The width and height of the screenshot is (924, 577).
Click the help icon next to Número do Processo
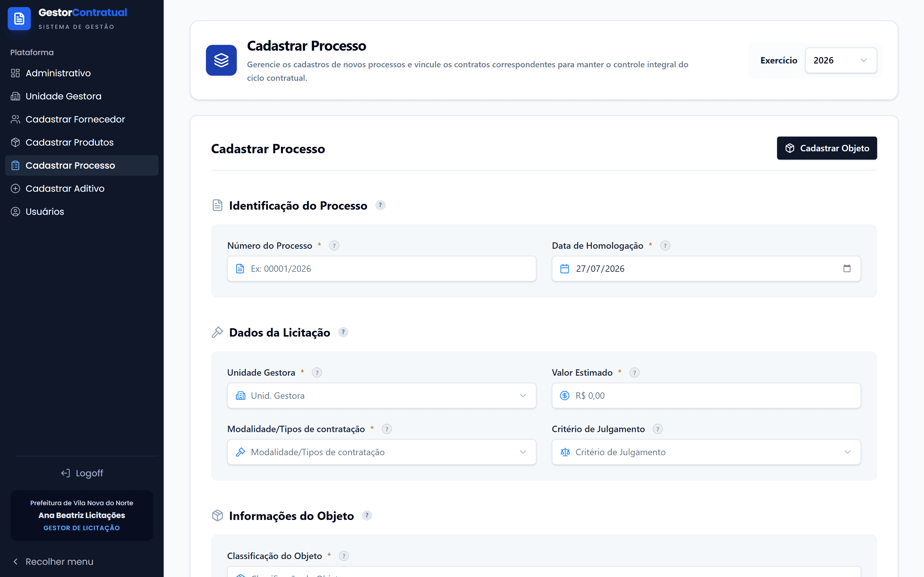334,246
